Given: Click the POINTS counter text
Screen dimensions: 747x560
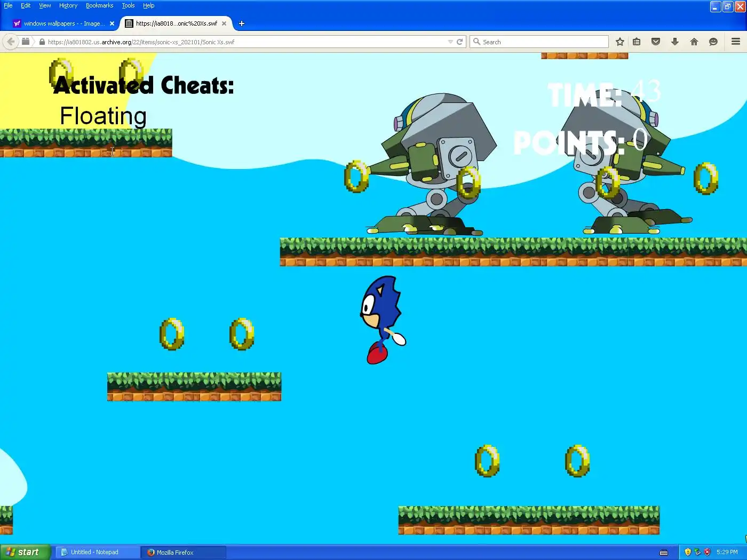Looking at the screenshot, I should point(581,142).
